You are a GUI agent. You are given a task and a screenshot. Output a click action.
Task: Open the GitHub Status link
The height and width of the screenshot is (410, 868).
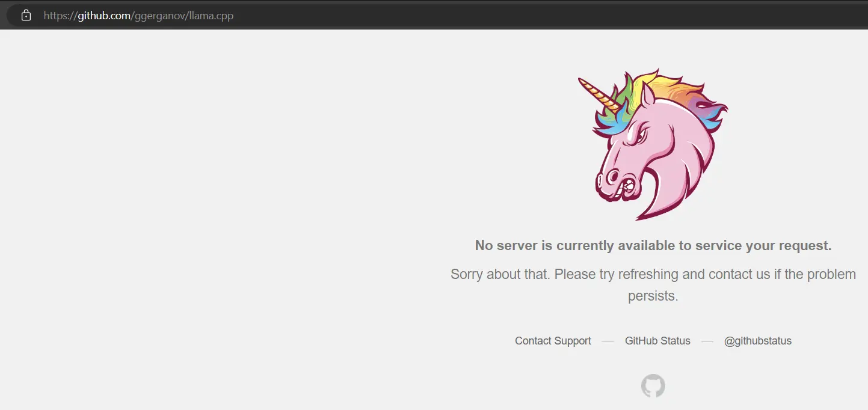657,341
